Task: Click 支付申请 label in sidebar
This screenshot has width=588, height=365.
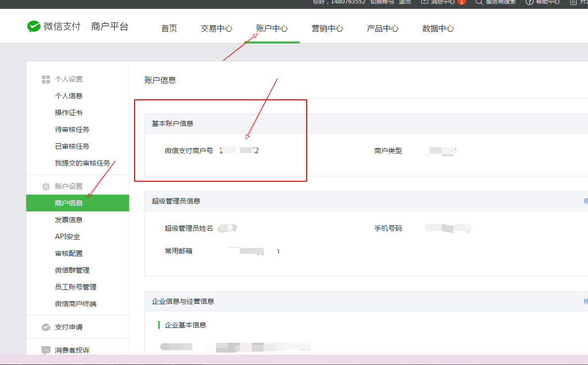Action: coord(69,327)
